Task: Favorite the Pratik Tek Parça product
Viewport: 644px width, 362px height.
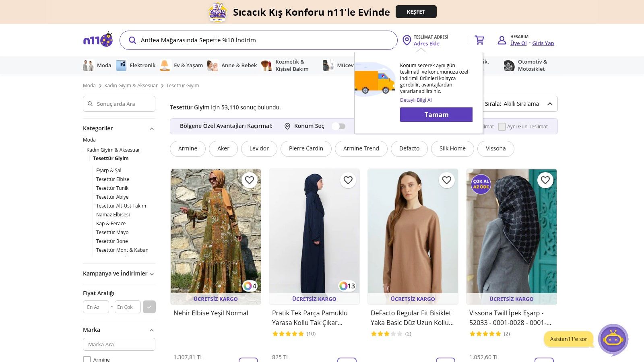Action: pyautogui.click(x=348, y=180)
